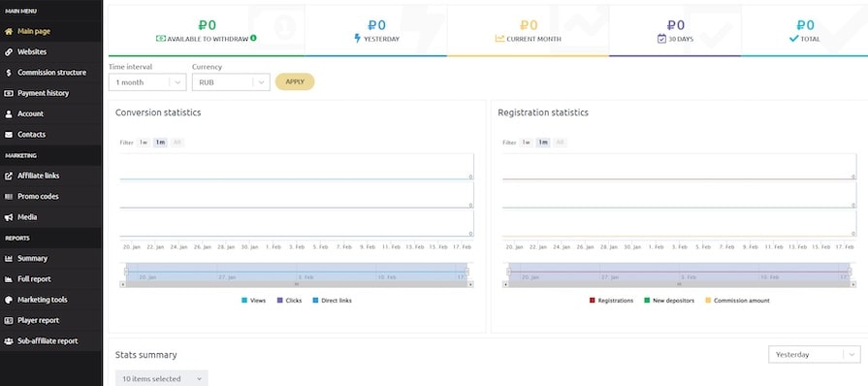Open the Media section
This screenshot has width=868, height=386.
(x=51, y=217)
